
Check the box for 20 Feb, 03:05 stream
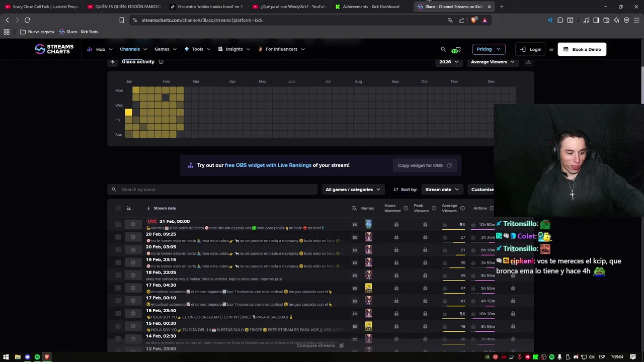pos(118,250)
